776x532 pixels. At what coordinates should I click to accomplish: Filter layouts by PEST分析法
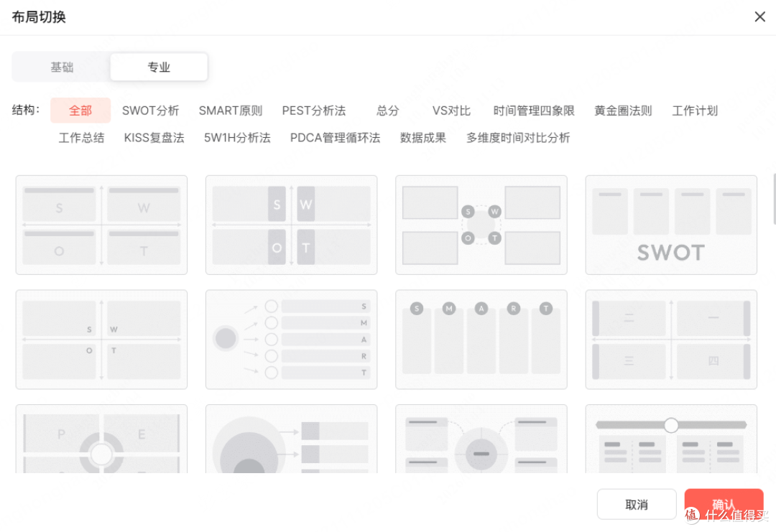click(314, 111)
